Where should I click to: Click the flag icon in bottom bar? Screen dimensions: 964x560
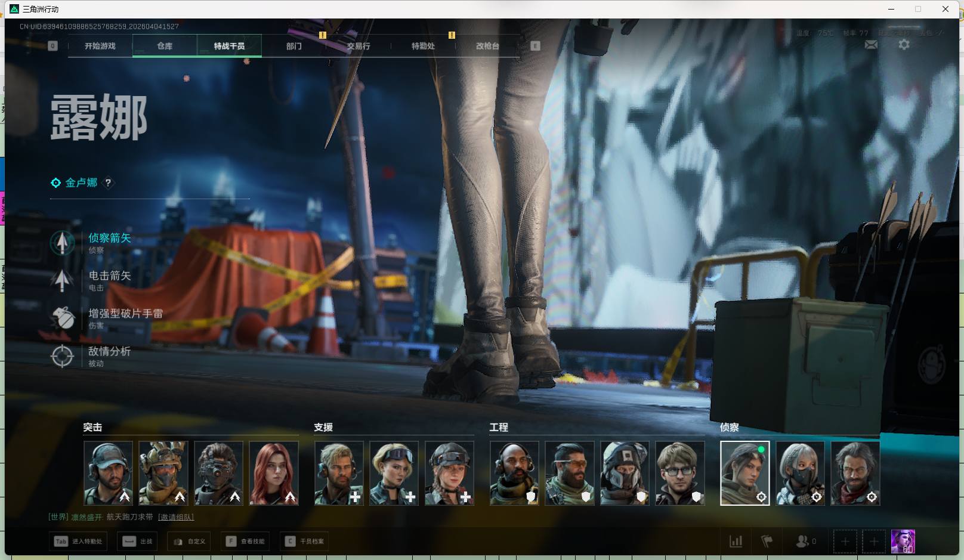[x=767, y=542]
